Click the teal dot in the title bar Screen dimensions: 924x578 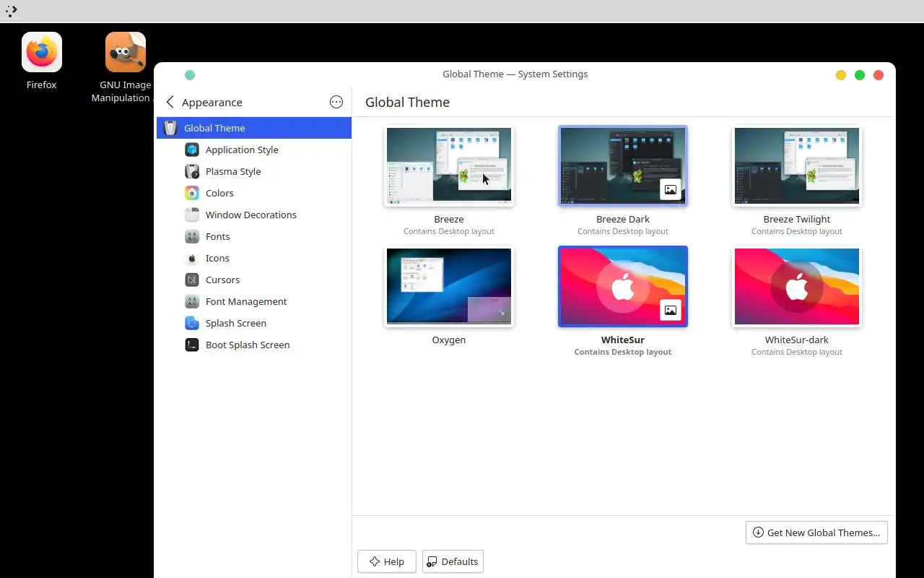(x=190, y=74)
